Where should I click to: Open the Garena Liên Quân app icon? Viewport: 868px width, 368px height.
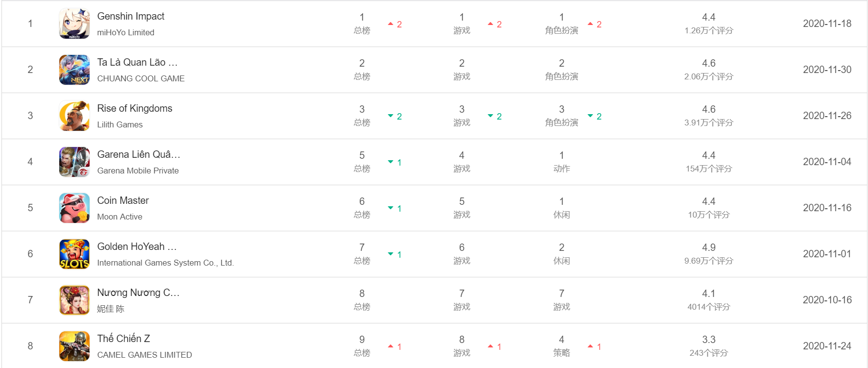click(74, 162)
